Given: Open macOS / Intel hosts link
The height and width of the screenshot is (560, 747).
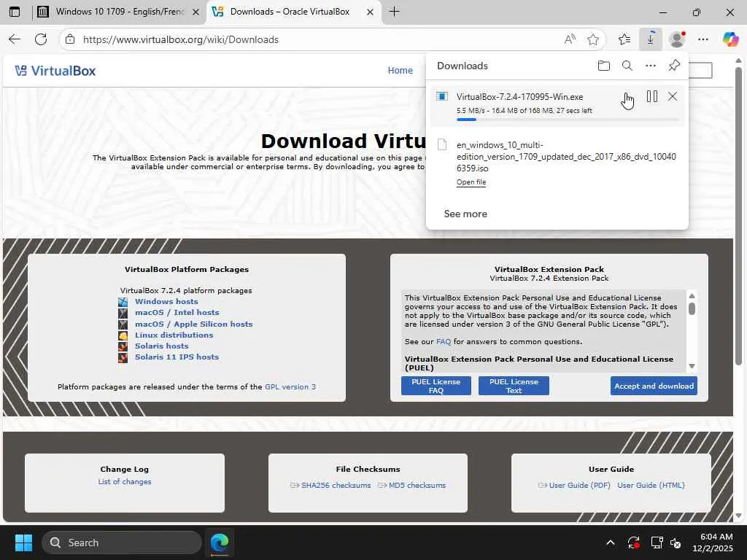Looking at the screenshot, I should [177, 312].
